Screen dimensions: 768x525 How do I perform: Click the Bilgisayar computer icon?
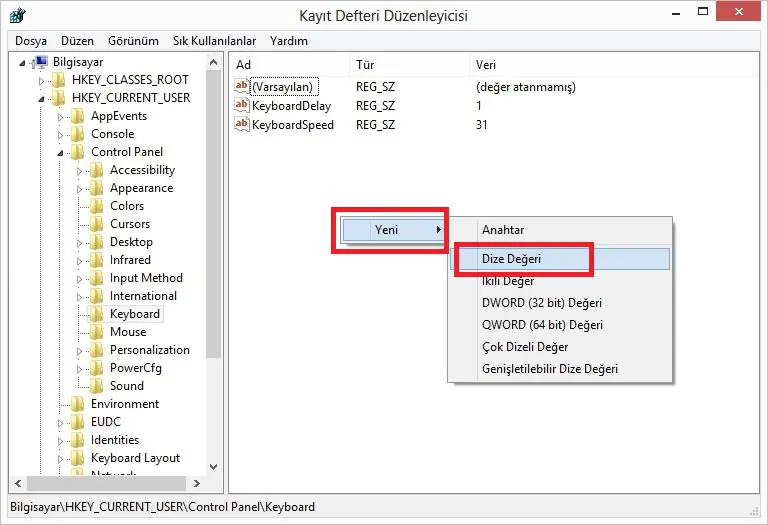tap(41, 62)
